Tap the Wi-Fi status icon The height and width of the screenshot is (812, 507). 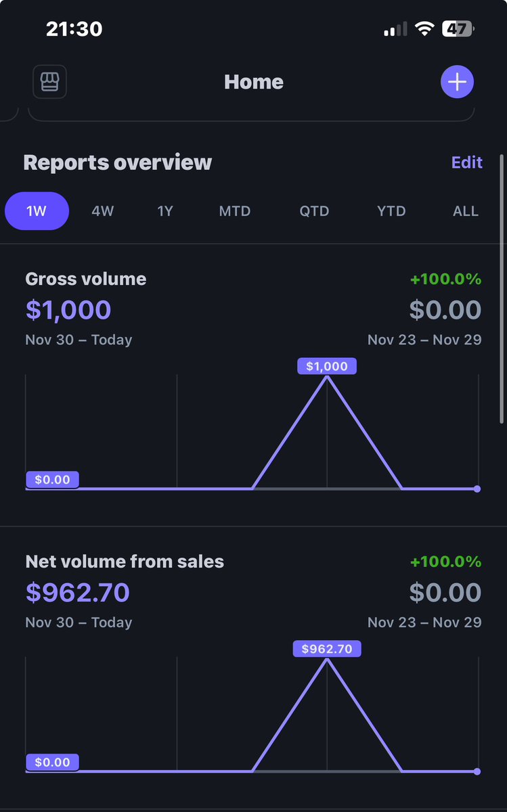point(424,28)
